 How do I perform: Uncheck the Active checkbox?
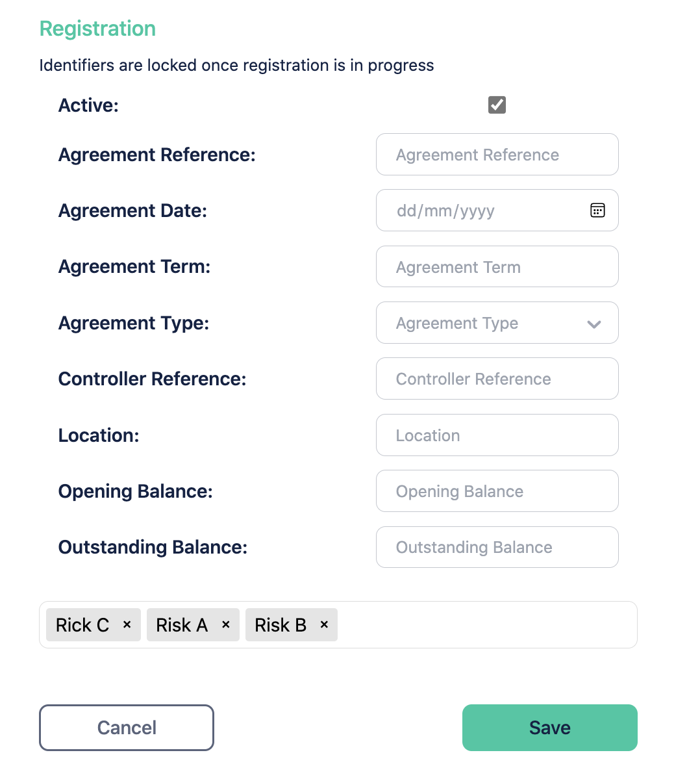tap(497, 105)
